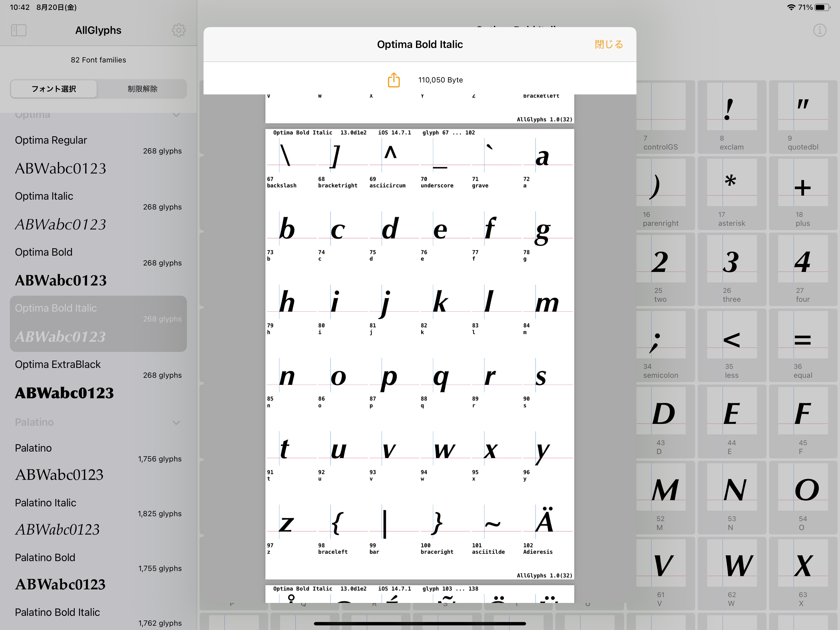Open glyph cell 44 E
The image size is (840, 630).
point(732,421)
